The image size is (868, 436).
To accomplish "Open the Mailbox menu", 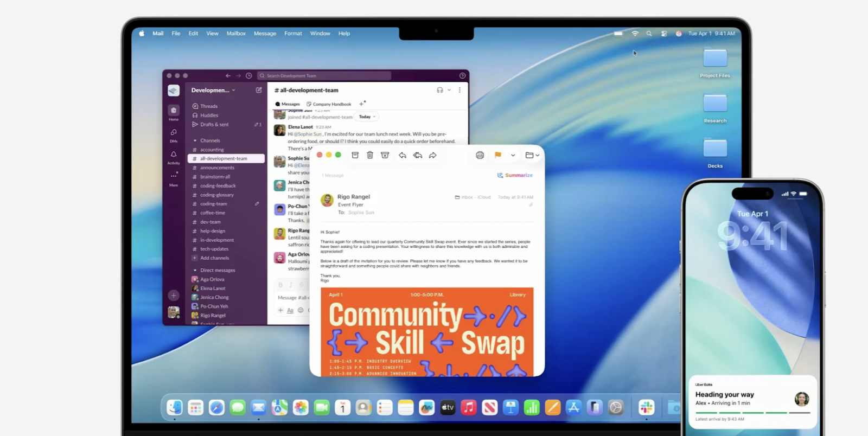I will point(236,34).
